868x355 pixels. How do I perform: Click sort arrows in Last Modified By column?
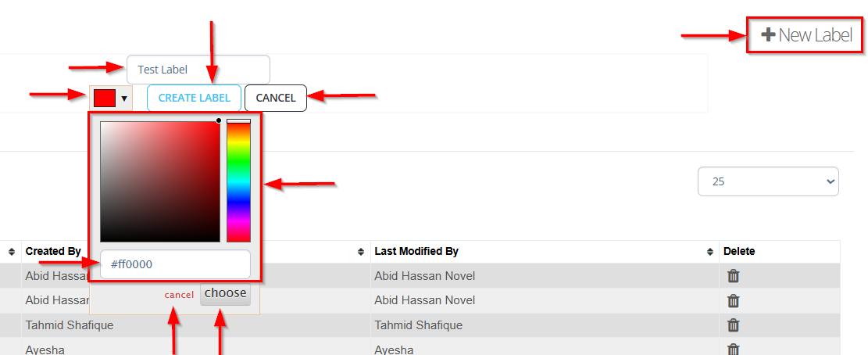(x=711, y=252)
